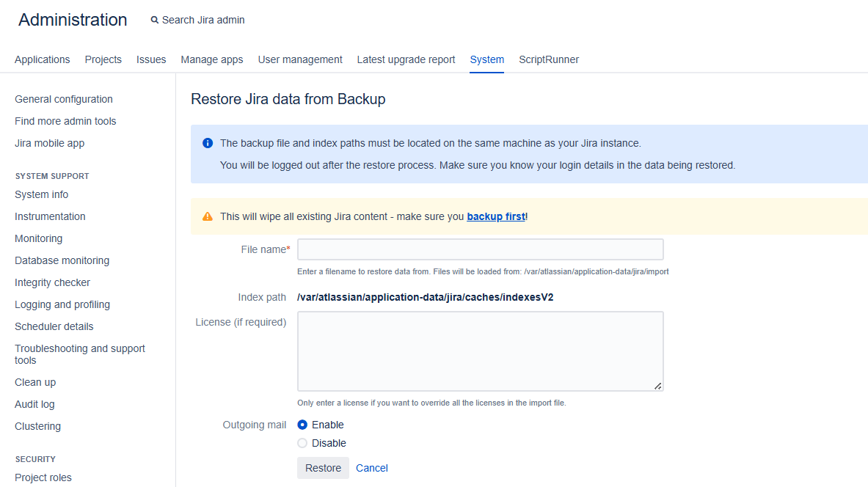The image size is (868, 487).
Task: Click the warning icon in the yellow banner
Action: (x=208, y=216)
